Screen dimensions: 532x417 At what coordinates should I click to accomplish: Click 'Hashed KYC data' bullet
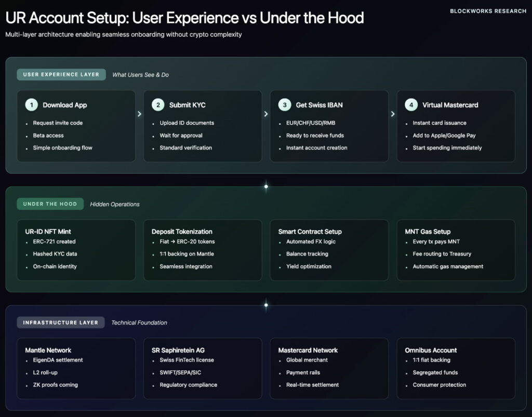coord(55,253)
